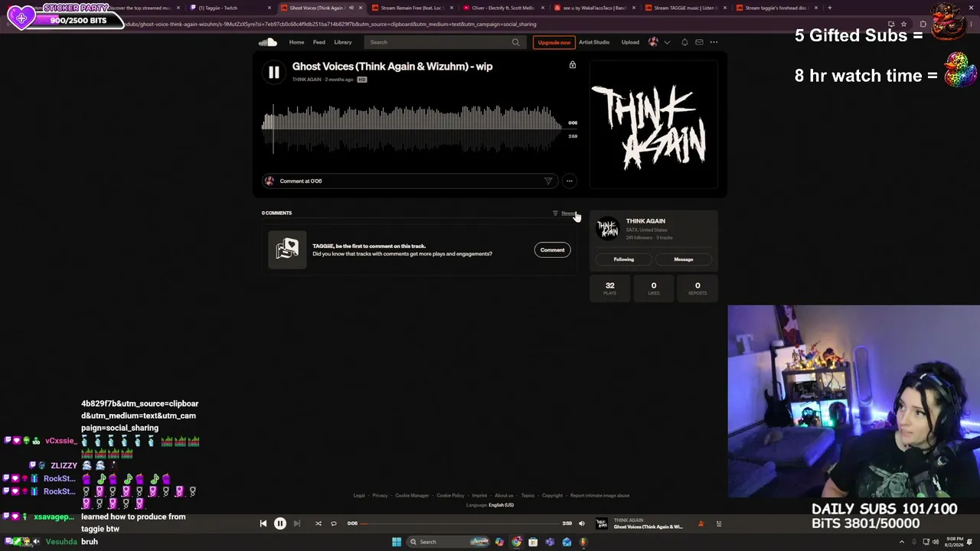Switch to the see u by WakaFlacoTaco tab

[594, 8]
